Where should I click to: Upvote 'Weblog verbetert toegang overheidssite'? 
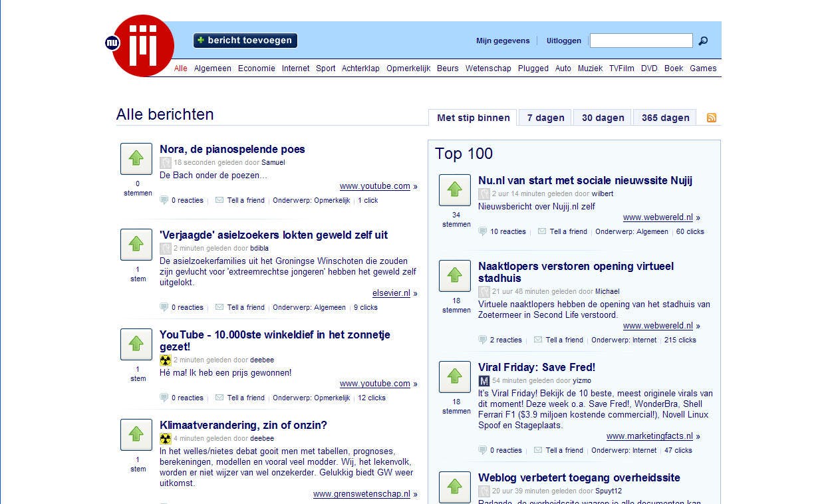(454, 488)
